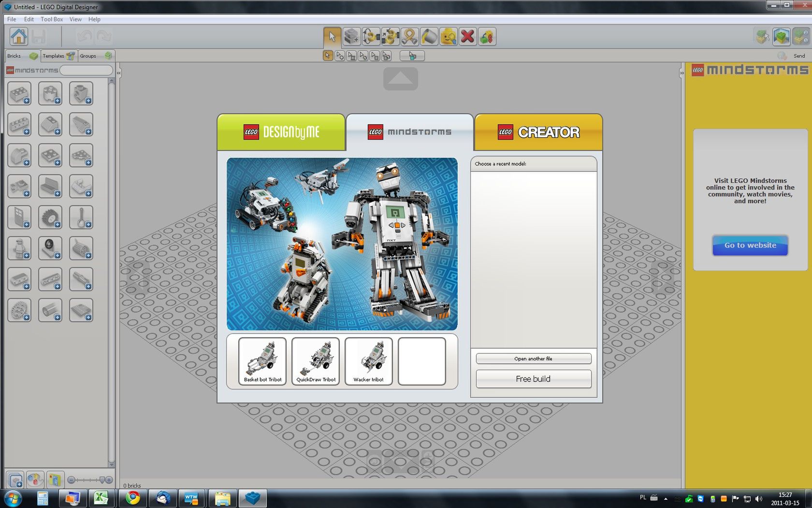The height and width of the screenshot is (508, 812).
Task: Click the Free build button
Action: tap(534, 379)
